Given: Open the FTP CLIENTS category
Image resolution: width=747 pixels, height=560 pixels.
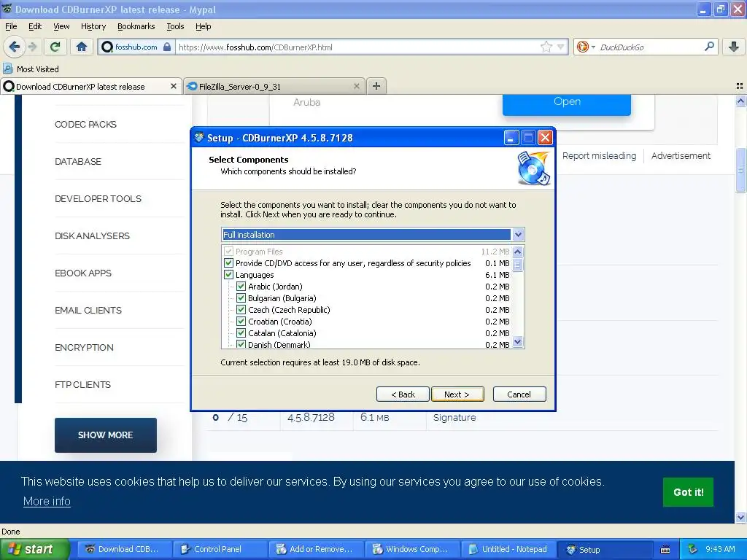Looking at the screenshot, I should 82,384.
